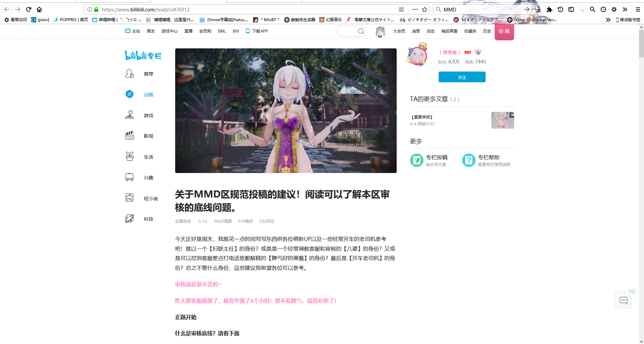
Task: Open 专栏帮助 help icon
Action: point(468,160)
